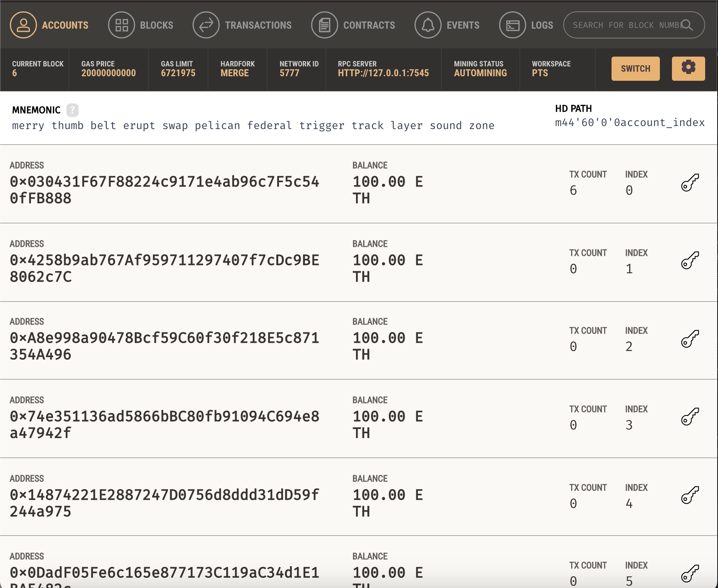Click workspace name PTS
The image size is (718, 588).
tap(540, 73)
